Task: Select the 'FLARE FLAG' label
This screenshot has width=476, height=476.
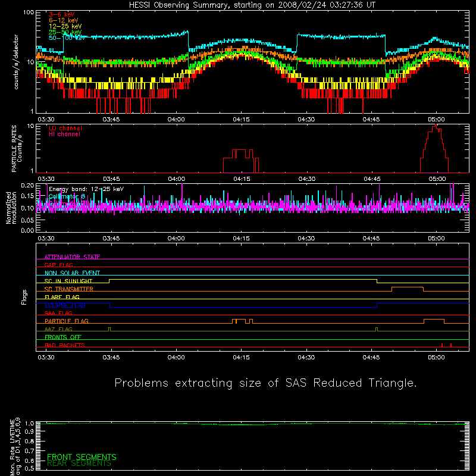Action: tap(62, 297)
